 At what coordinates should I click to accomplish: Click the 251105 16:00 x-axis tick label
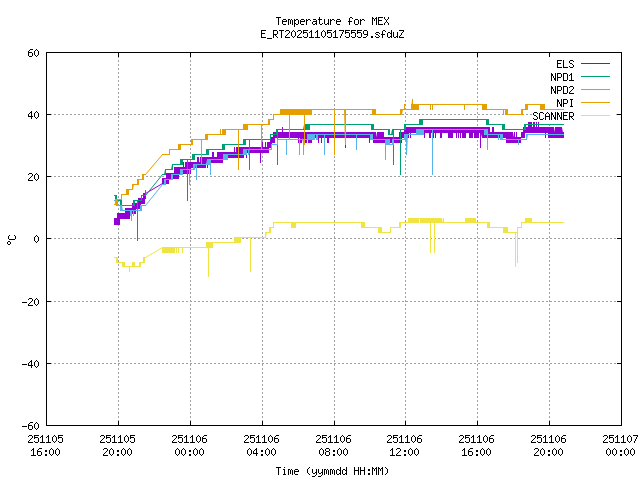coord(46,445)
